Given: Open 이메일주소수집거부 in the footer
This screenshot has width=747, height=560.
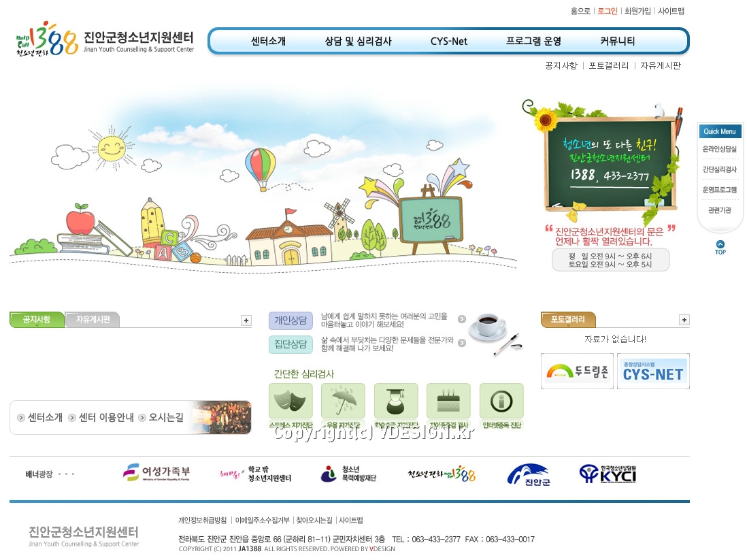Looking at the screenshot, I should point(262,520).
